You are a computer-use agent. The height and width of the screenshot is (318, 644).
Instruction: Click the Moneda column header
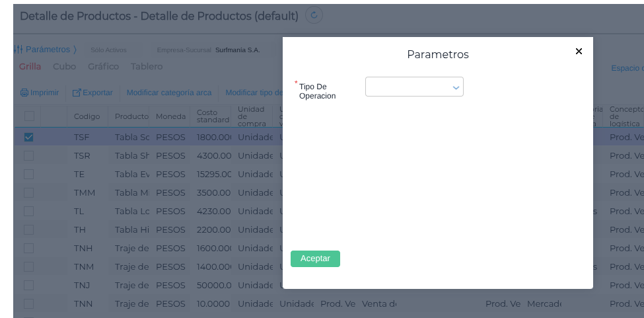(x=170, y=116)
